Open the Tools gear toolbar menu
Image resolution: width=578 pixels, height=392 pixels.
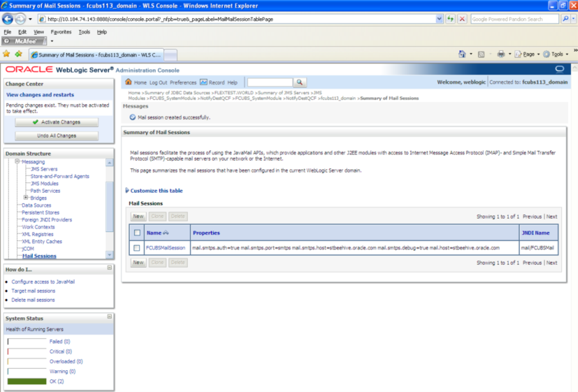point(555,54)
